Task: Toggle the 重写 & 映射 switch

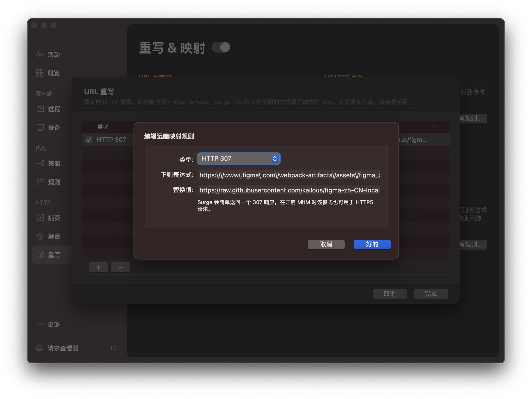Action: pyautogui.click(x=221, y=47)
